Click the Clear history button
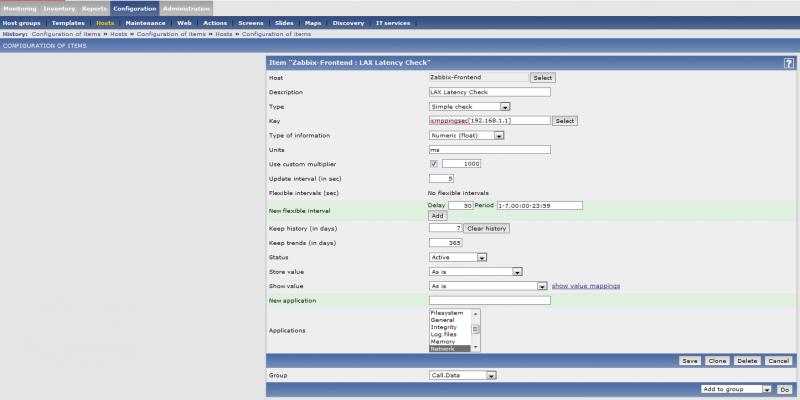 486,228
